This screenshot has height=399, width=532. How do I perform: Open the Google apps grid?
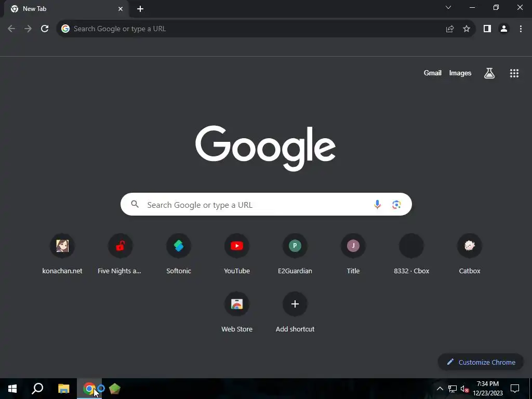coord(514,73)
